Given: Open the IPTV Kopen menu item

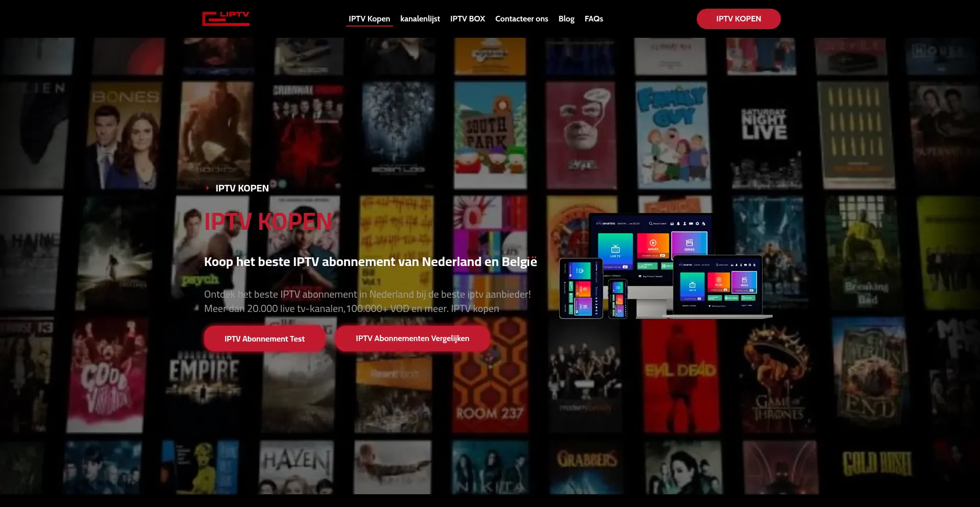Looking at the screenshot, I should [x=369, y=19].
